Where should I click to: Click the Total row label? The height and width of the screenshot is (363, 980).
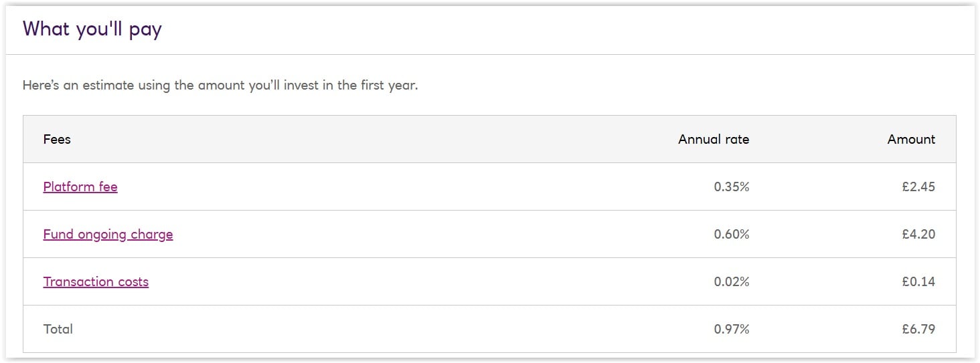pyautogui.click(x=58, y=329)
